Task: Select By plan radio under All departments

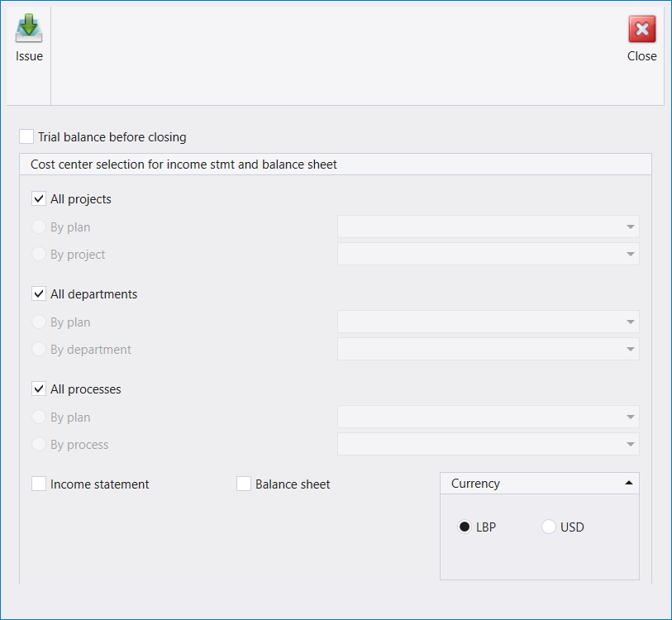Action: pyautogui.click(x=39, y=322)
